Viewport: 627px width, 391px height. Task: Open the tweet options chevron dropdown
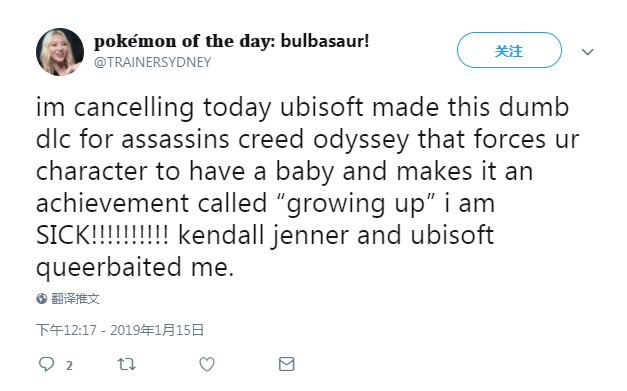coord(587,52)
